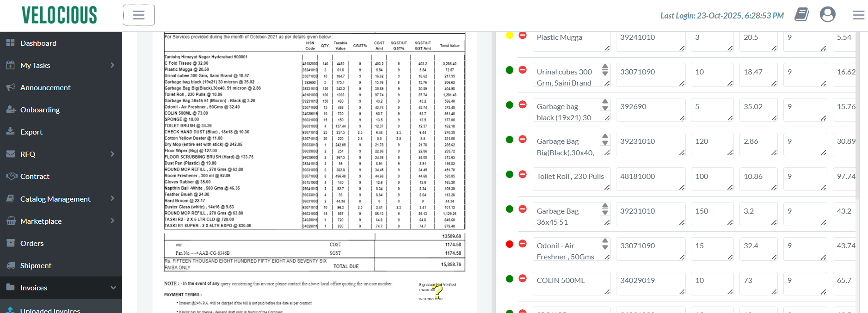
Task: Click the My Tasks calendar icon
Action: 11,65
